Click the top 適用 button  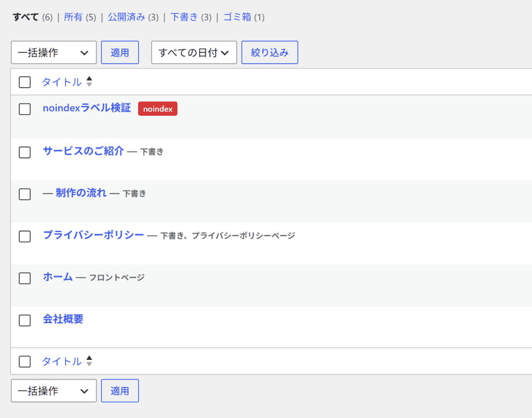tap(120, 52)
